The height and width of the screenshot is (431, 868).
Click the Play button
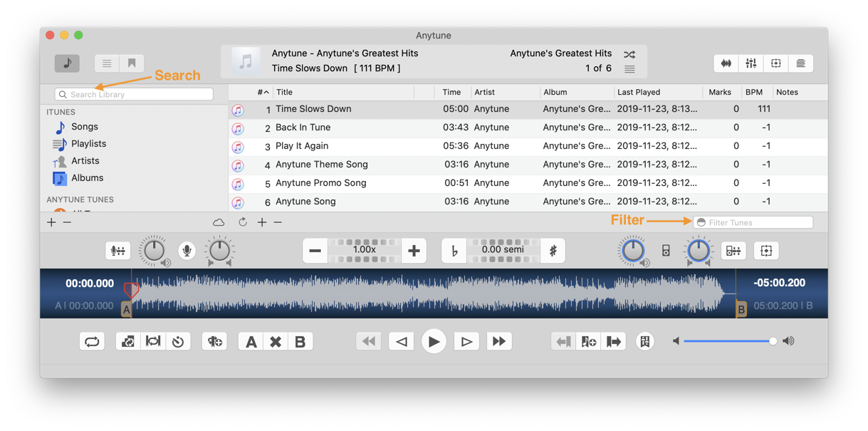coord(433,341)
